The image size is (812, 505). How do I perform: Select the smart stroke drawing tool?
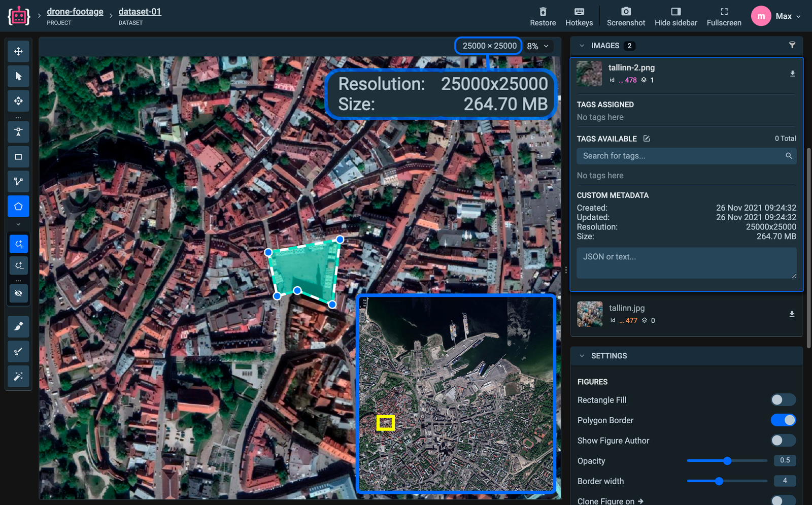pos(18,351)
